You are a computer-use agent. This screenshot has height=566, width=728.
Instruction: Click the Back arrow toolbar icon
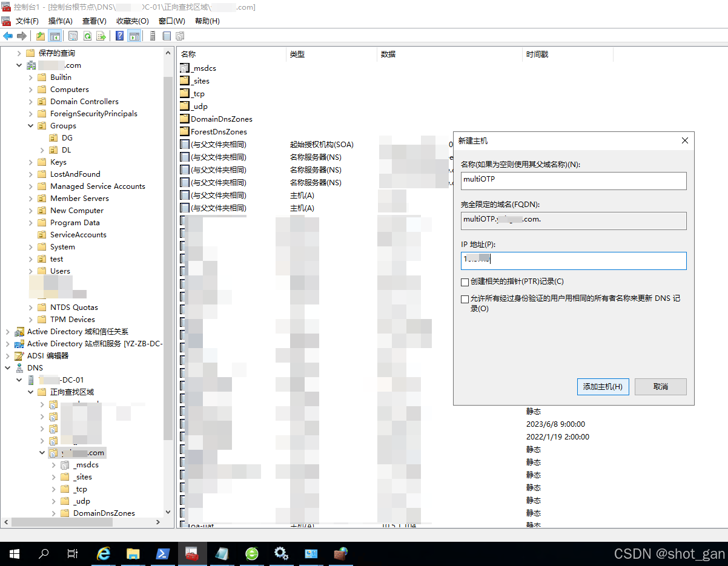point(8,36)
